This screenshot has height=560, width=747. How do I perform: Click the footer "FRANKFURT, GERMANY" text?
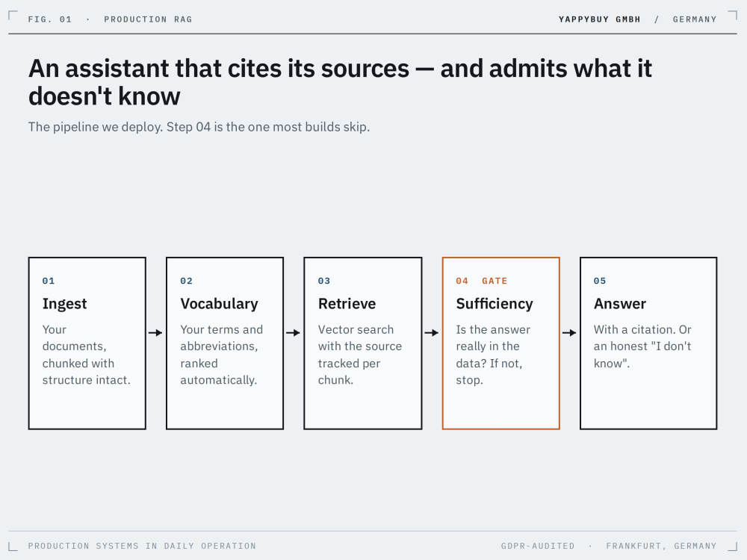coord(661,546)
